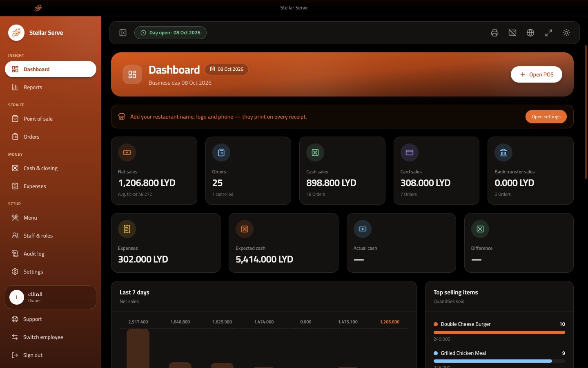Click the Stellar Serve logo in sidebar
Viewport: 588px width, 368px height.
(16, 33)
